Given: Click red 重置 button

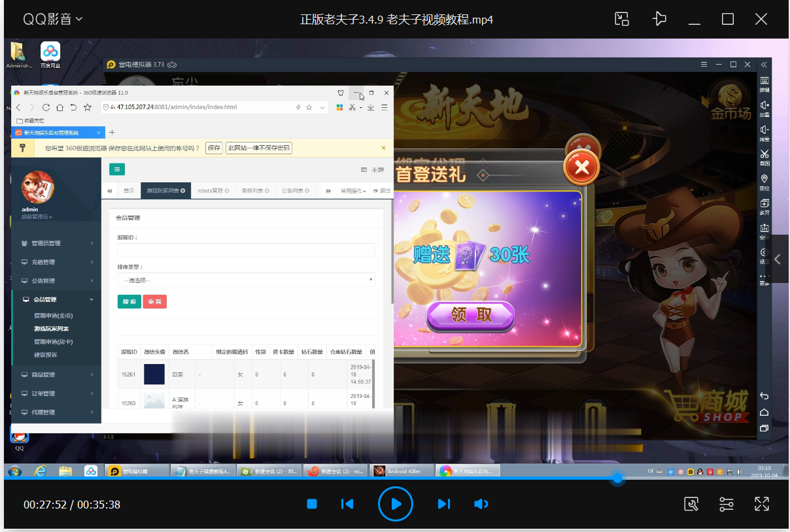Looking at the screenshot, I should [154, 301].
